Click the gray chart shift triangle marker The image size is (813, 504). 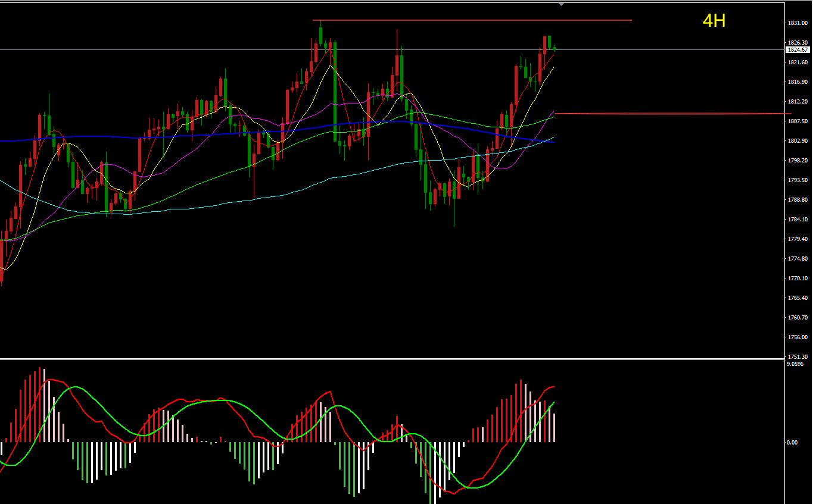pos(561,4)
